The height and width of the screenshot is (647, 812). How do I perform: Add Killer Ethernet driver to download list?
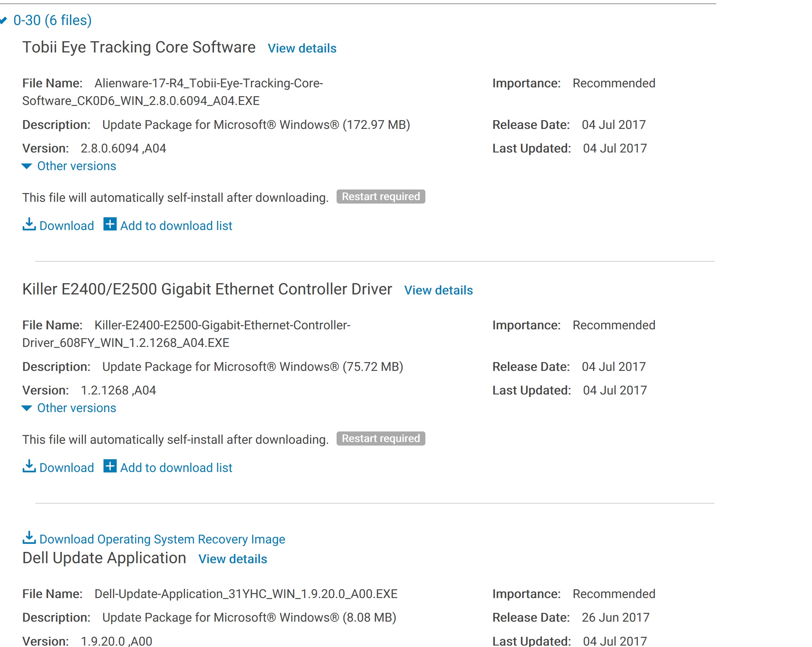(x=176, y=468)
